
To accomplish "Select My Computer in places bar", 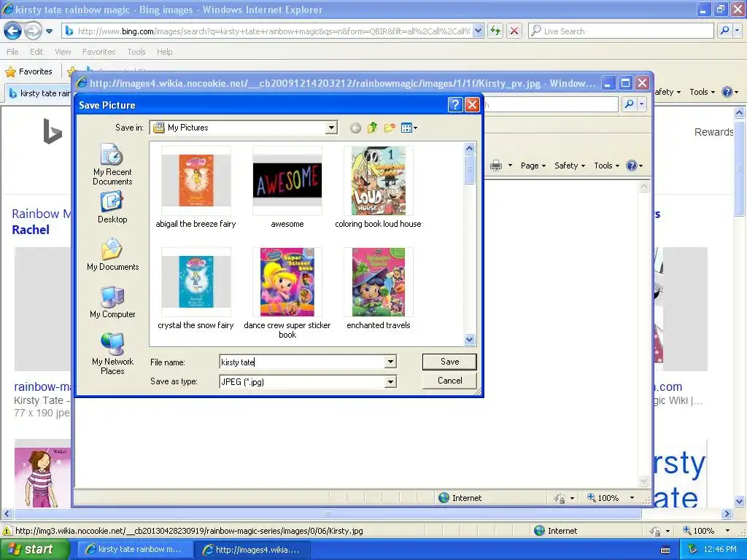I will coord(112,303).
